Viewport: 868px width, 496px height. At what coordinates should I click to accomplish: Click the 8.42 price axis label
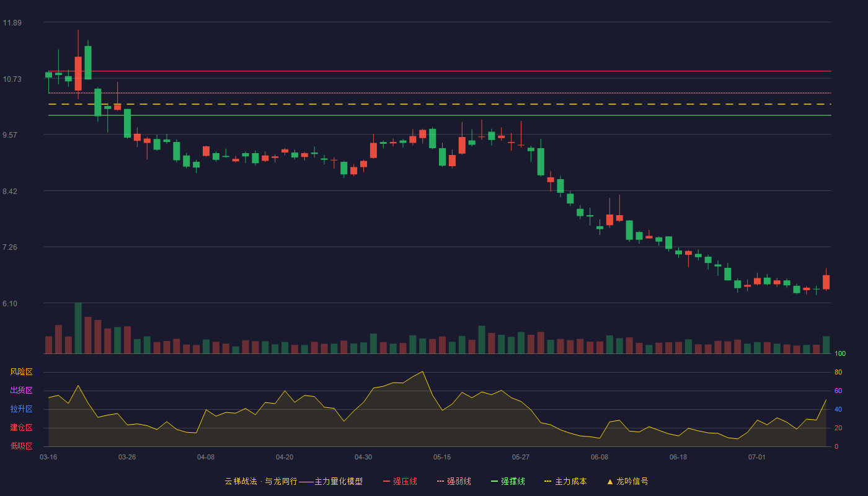pos(11,192)
